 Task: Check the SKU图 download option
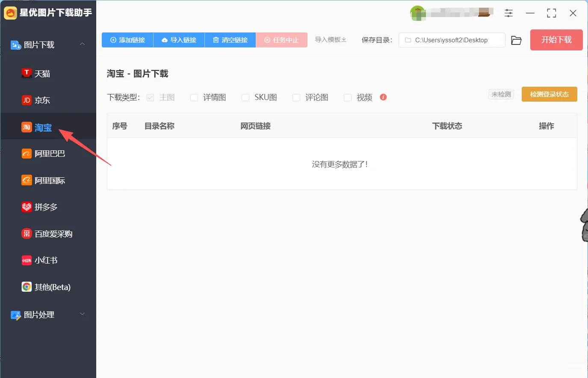pyautogui.click(x=245, y=97)
